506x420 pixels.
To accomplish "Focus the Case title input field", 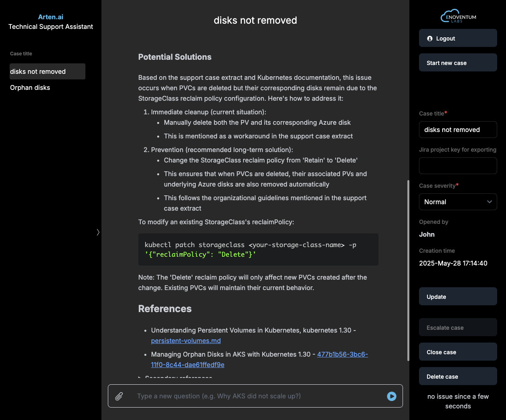I will pyautogui.click(x=458, y=130).
